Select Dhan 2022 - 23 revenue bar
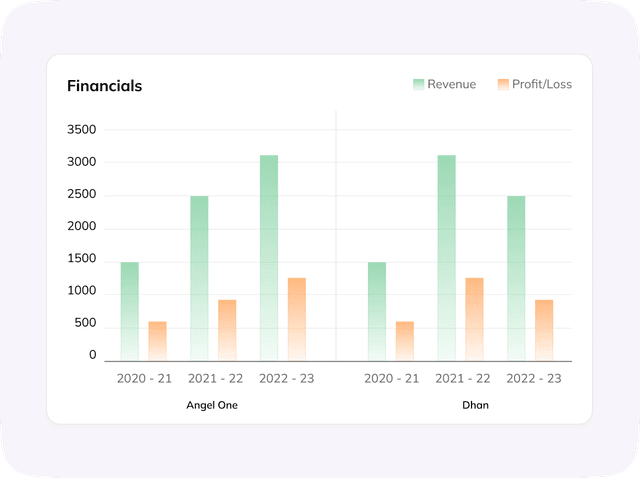This screenshot has height=478, width=640. [x=516, y=278]
